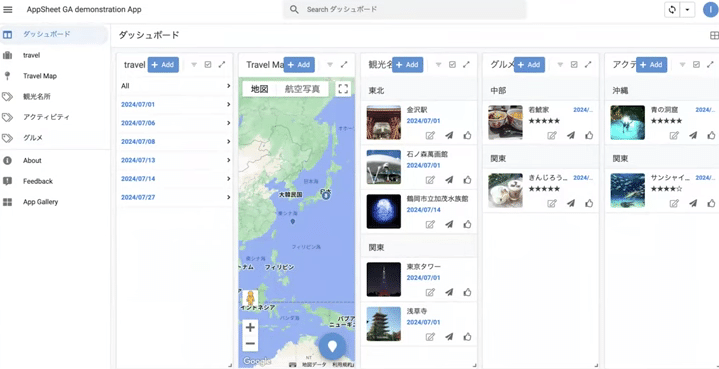
Task: Toggle multi-select checkbox in 観光名所 panel
Action: click(x=452, y=65)
